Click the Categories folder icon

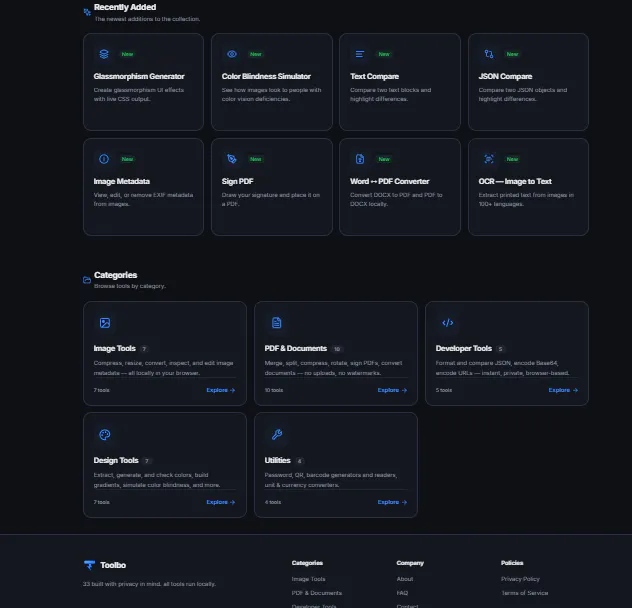pyautogui.click(x=87, y=280)
